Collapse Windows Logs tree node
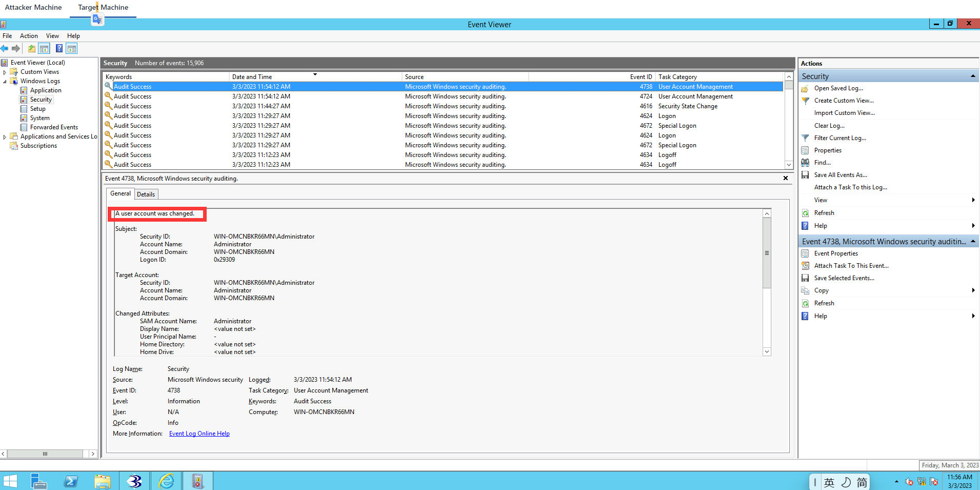The image size is (980, 490). [x=5, y=82]
